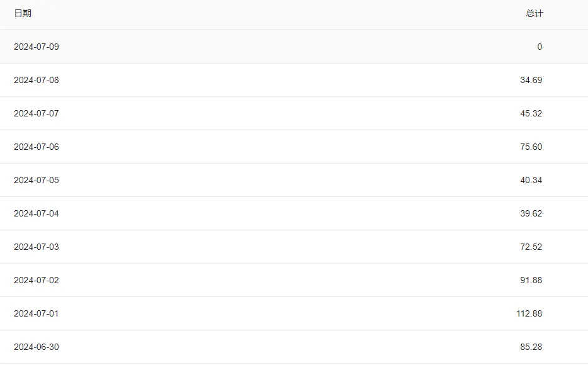The image size is (588, 365).
Task: Select the 2024-06-30 date cell
Action: coord(37,347)
